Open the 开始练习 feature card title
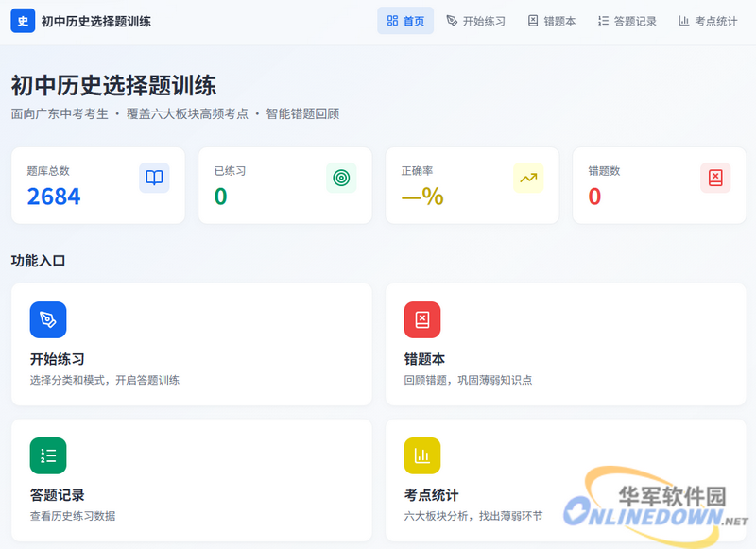Screen dimensions: 756x549 coord(58,359)
